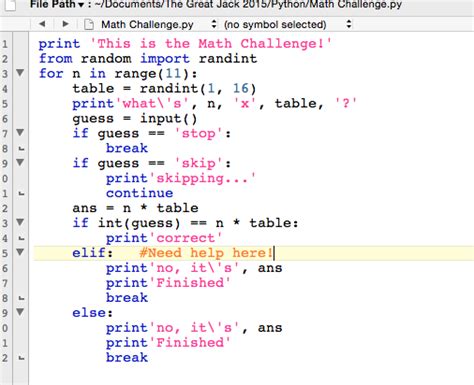Go forward with the right arrow navigation button
This screenshot has width=474, height=385.
(x=66, y=24)
